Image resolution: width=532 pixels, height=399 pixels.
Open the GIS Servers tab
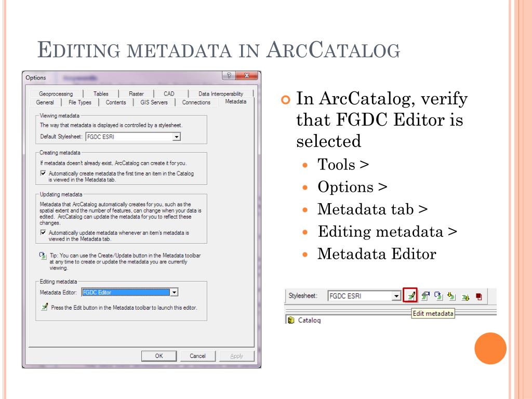click(154, 102)
